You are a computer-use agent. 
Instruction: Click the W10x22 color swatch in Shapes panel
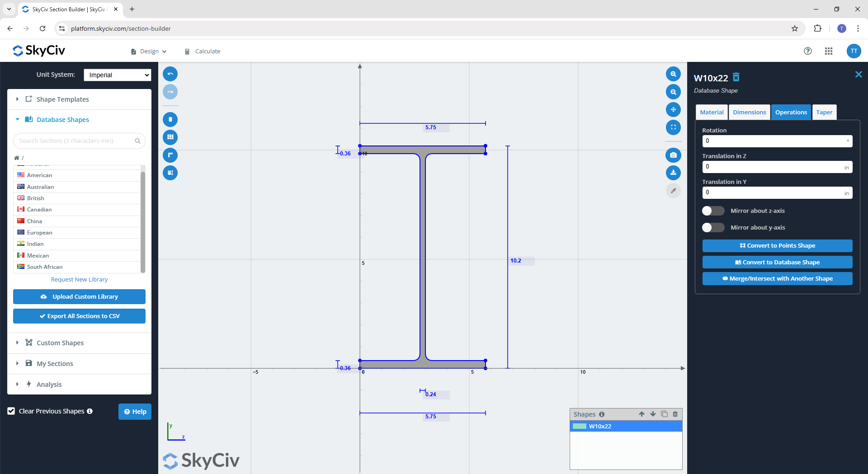click(x=580, y=426)
